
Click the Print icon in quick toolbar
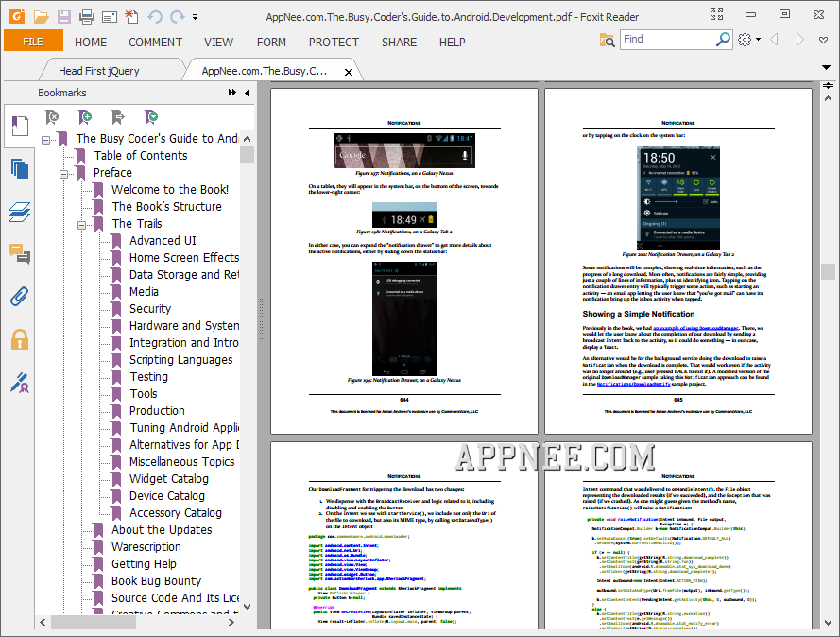click(86, 17)
